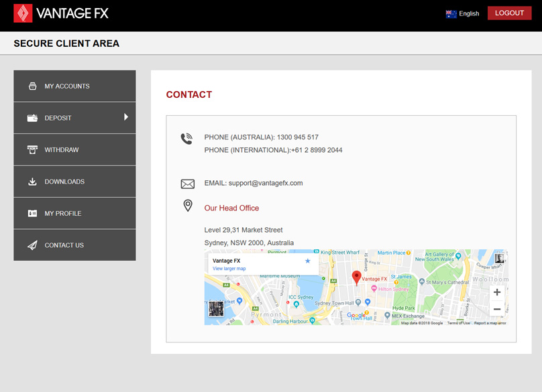Click the CONTACT page heading
The height and width of the screenshot is (392, 542).
[189, 94]
